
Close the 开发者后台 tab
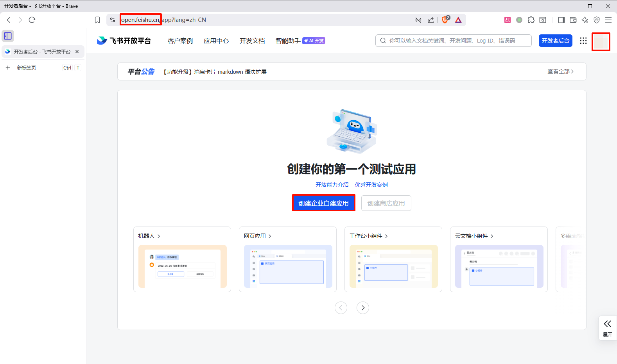77,52
